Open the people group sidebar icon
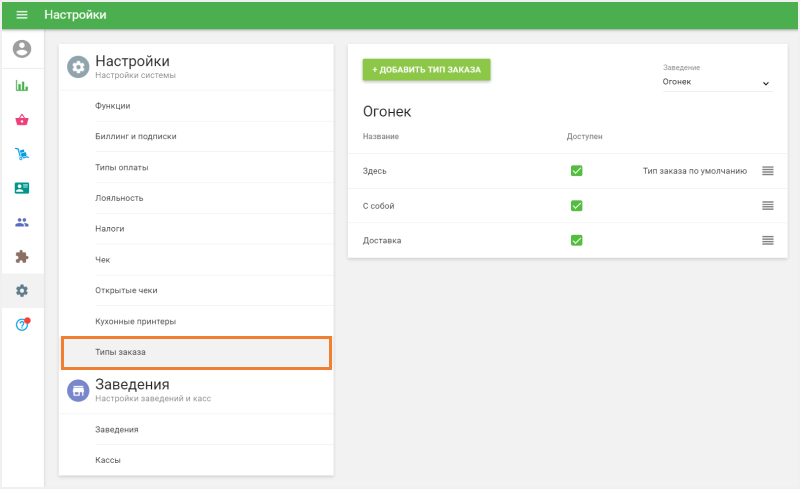This screenshot has height=489, width=800. pos(22,222)
